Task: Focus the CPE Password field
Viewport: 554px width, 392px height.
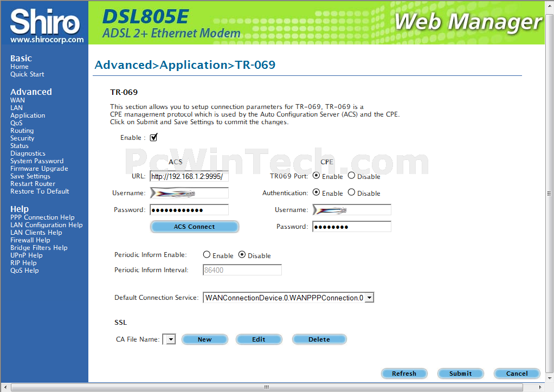Action: tap(352, 227)
